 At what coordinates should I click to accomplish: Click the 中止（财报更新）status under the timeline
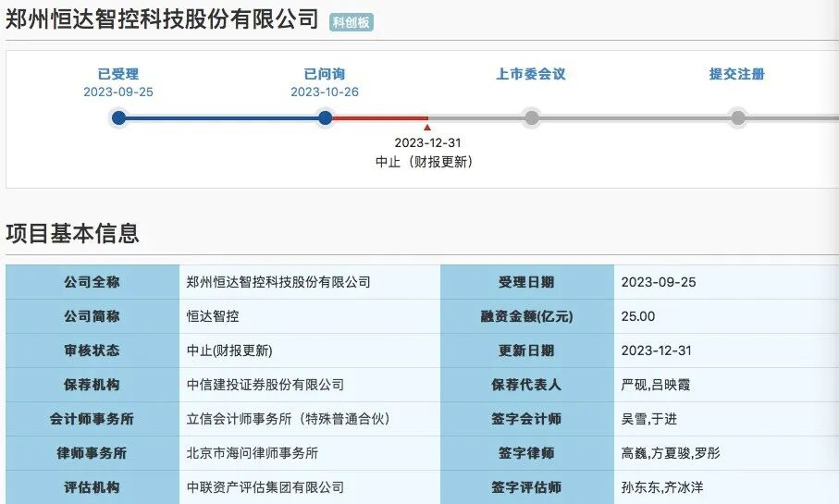pyautogui.click(x=425, y=162)
